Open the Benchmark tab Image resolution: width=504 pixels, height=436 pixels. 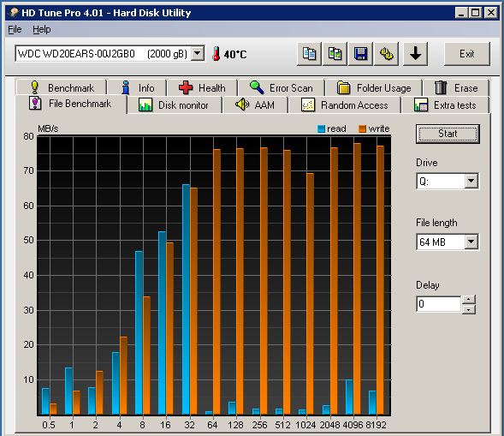62,88
